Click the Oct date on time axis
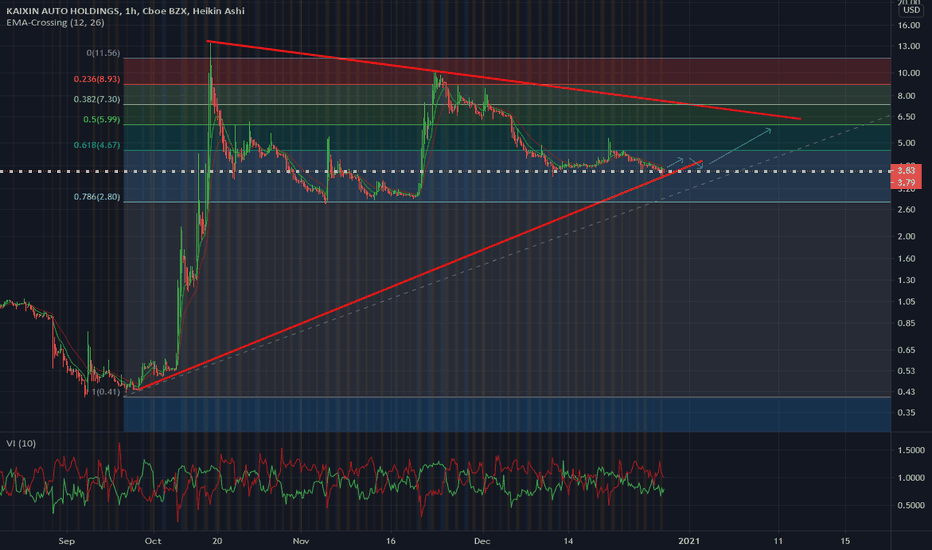932x550 pixels. coord(153,541)
